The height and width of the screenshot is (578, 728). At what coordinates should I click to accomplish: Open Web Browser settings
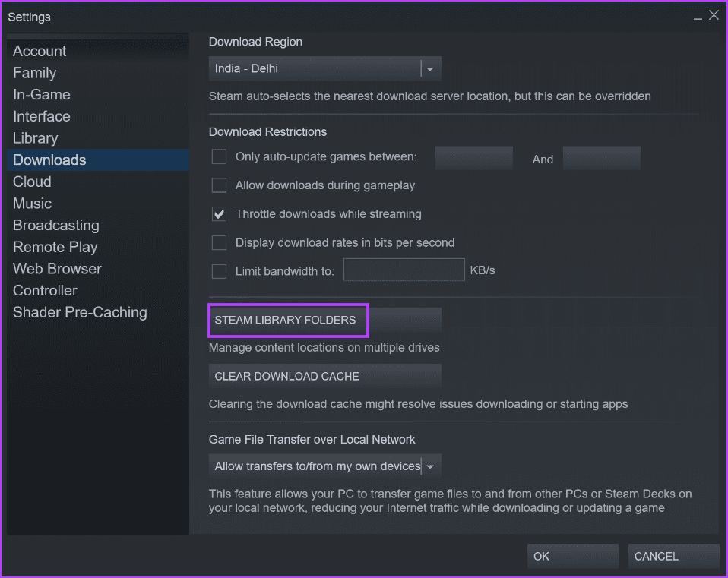pyautogui.click(x=97, y=269)
